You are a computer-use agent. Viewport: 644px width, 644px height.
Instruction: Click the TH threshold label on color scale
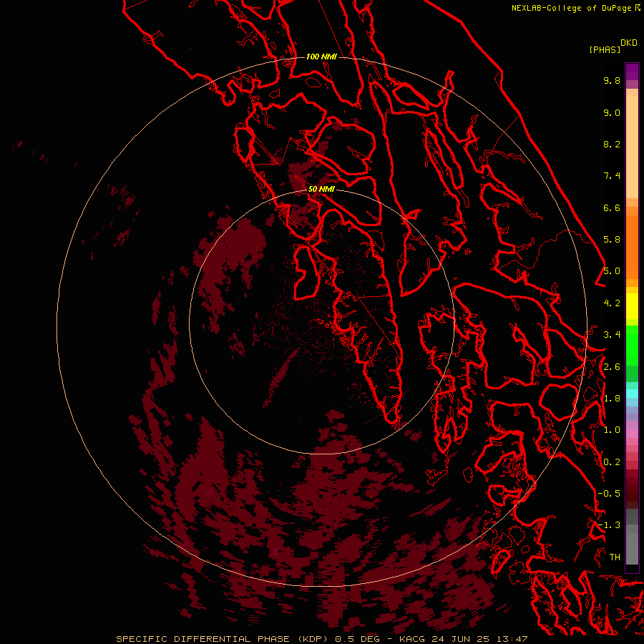pyautogui.click(x=615, y=557)
